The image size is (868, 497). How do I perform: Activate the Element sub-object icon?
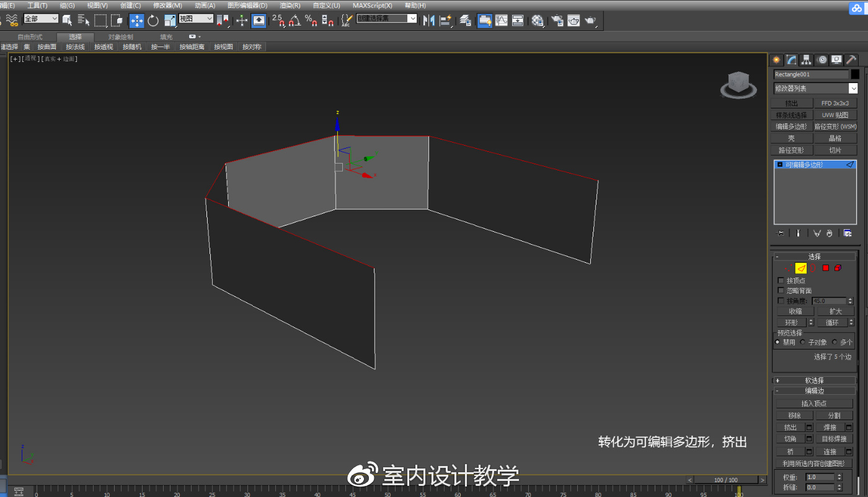pos(838,268)
